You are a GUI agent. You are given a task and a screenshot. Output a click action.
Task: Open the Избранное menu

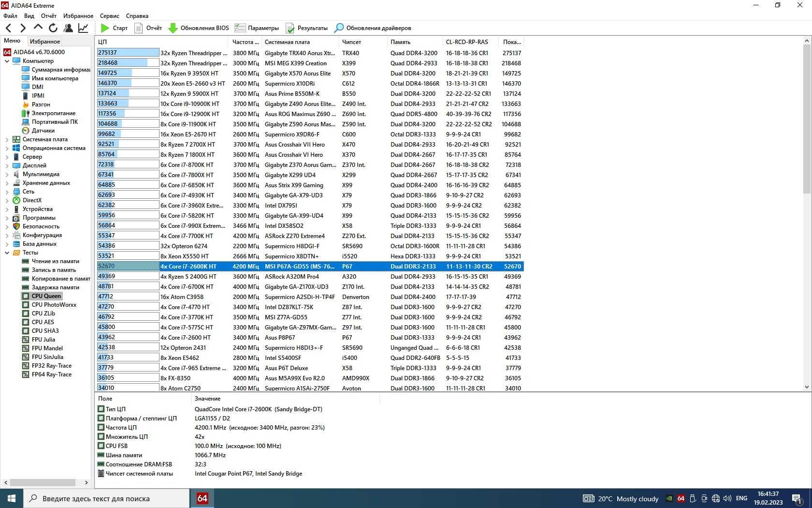78,16
